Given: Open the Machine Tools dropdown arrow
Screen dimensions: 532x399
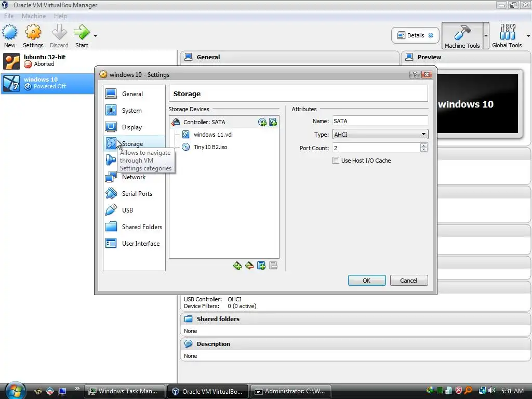Looking at the screenshot, I should (x=486, y=36).
